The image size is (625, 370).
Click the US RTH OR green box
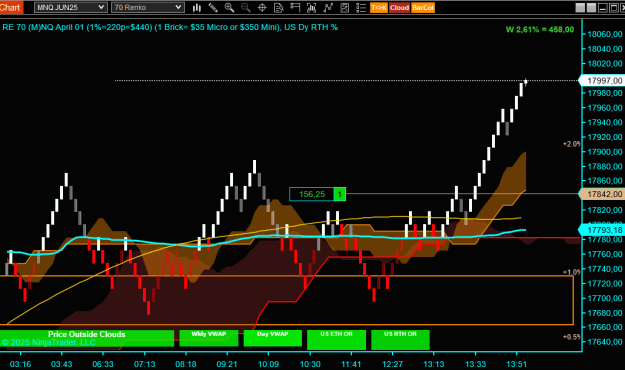pyautogui.click(x=400, y=340)
